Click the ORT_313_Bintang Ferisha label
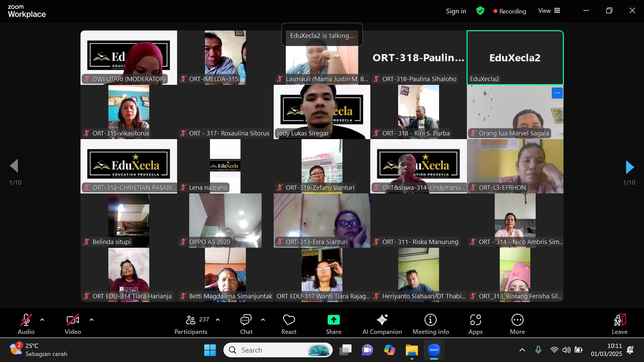 520,296
